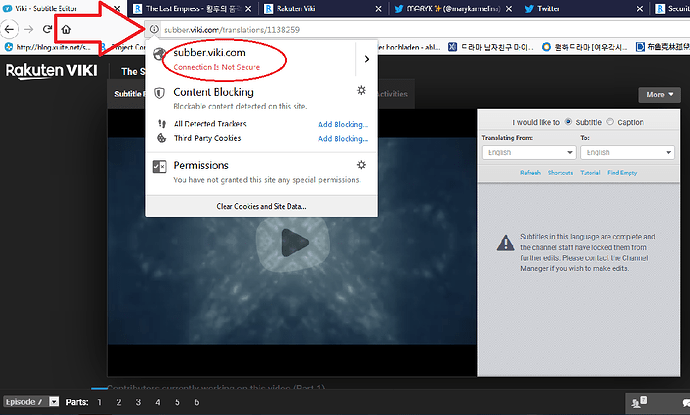This screenshot has width=690, height=415.
Task: Jump to Part 3 of the episode
Action: (x=138, y=402)
